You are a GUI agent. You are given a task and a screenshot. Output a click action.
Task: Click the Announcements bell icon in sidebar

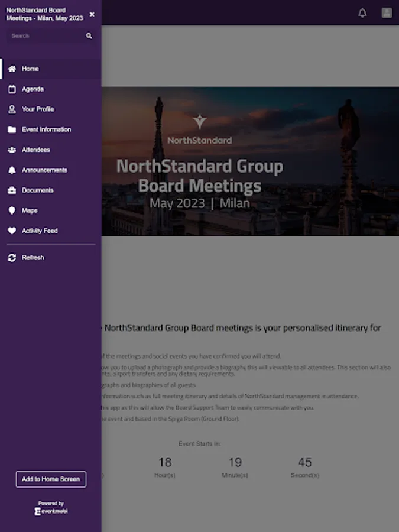(12, 170)
